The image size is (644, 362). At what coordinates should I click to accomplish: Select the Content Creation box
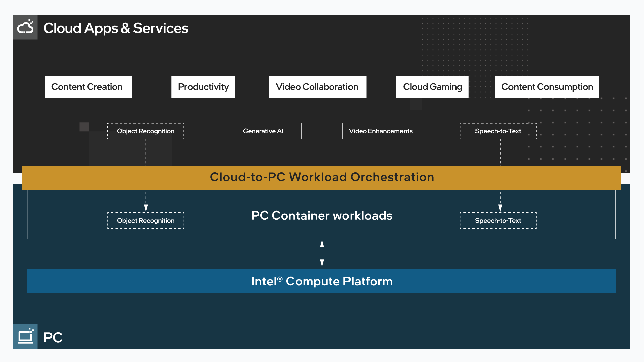click(x=88, y=87)
